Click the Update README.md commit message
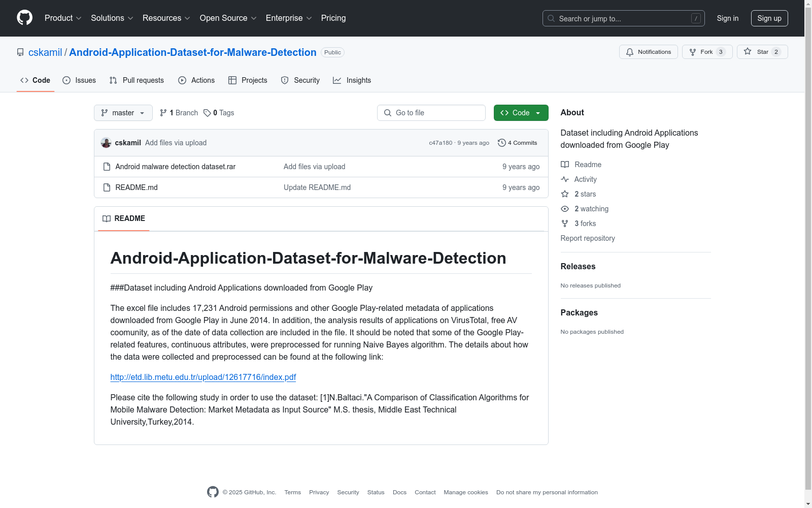Viewport: 812px width, 508px height. pyautogui.click(x=317, y=187)
